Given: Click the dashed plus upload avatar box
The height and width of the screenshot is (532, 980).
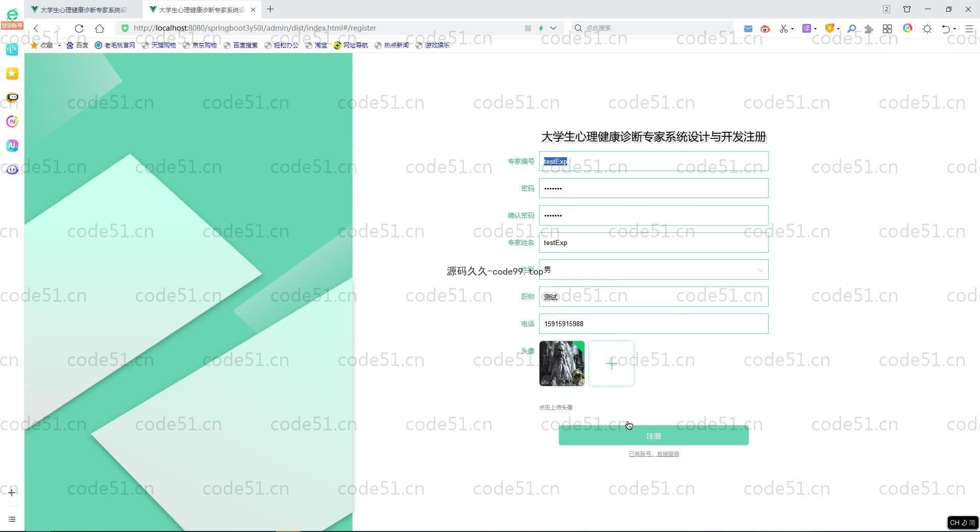Looking at the screenshot, I should click(611, 364).
